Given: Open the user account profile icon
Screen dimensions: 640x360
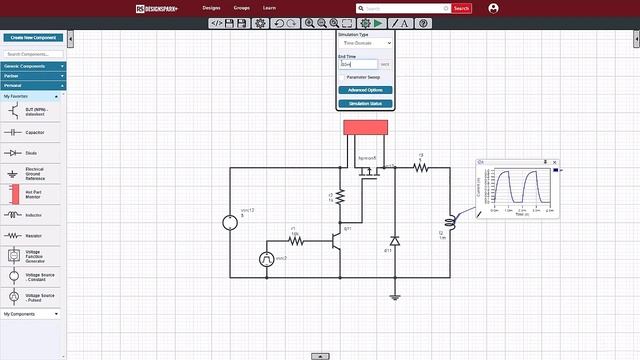Looking at the screenshot, I should tap(493, 8).
